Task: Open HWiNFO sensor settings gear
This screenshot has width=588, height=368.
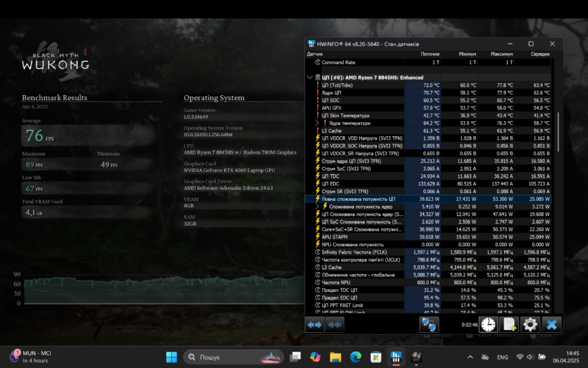Action: (530, 324)
